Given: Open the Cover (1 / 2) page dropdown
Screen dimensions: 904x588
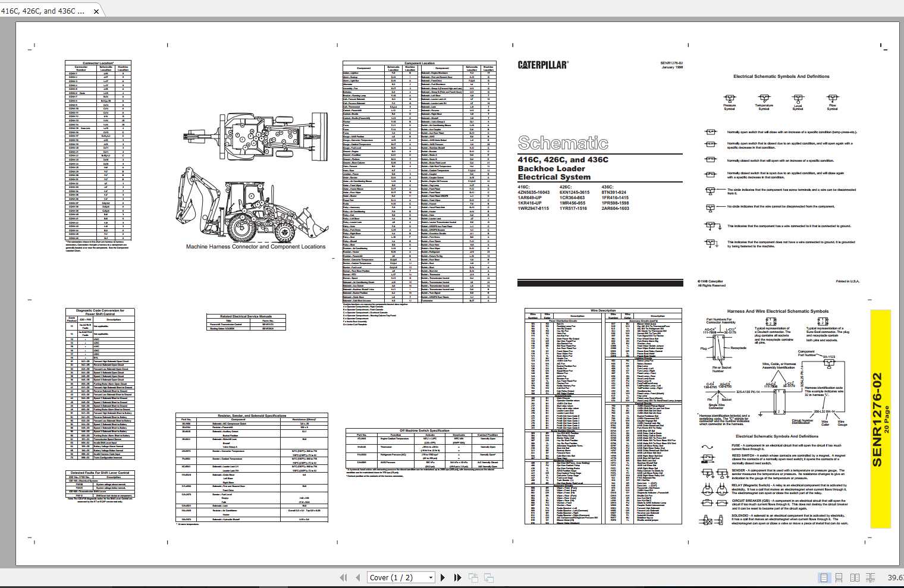Looking at the screenshot, I should [401, 577].
